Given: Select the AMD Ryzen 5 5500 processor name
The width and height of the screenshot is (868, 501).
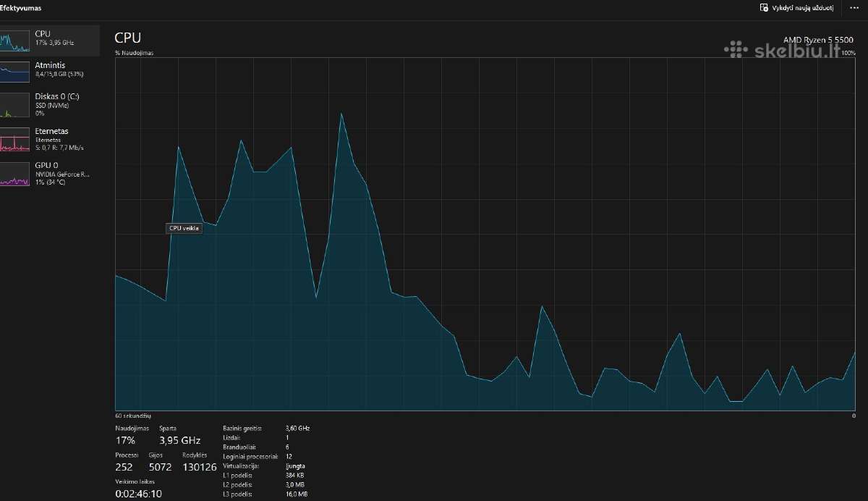Looking at the screenshot, I should tap(819, 40).
